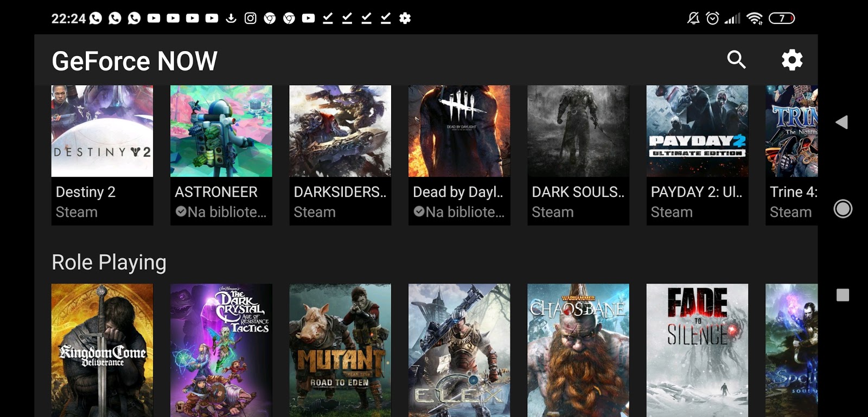Viewport: 868px width, 417px height.
Task: Click the ASTRONEER title text
Action: point(216,192)
